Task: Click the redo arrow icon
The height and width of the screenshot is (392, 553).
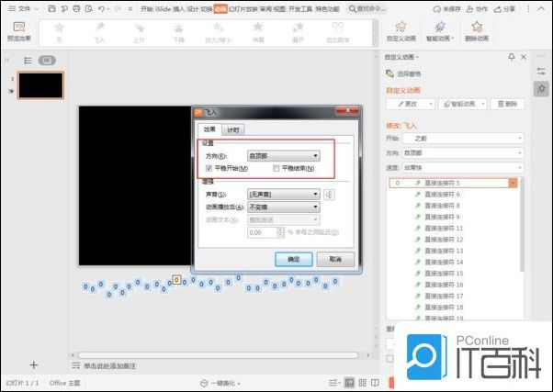Action: (118, 9)
